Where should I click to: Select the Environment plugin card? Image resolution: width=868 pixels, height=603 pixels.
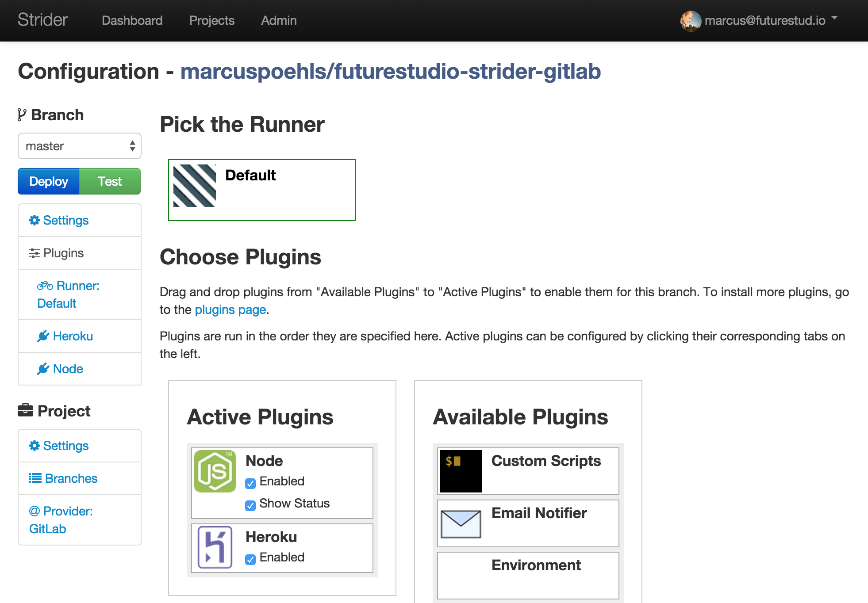528,576
